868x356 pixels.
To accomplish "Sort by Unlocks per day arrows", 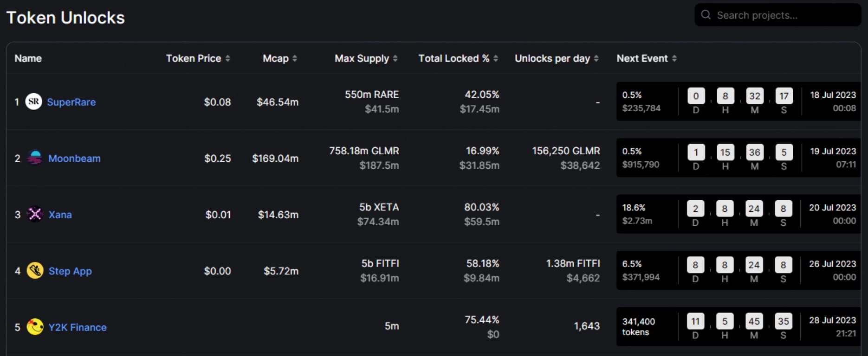I will (596, 58).
